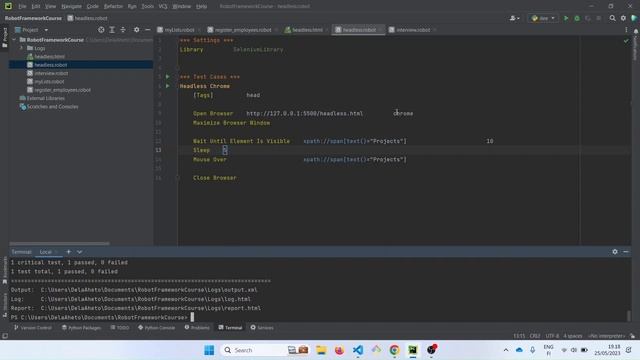Add a new terminal session with plus

tap(68, 252)
